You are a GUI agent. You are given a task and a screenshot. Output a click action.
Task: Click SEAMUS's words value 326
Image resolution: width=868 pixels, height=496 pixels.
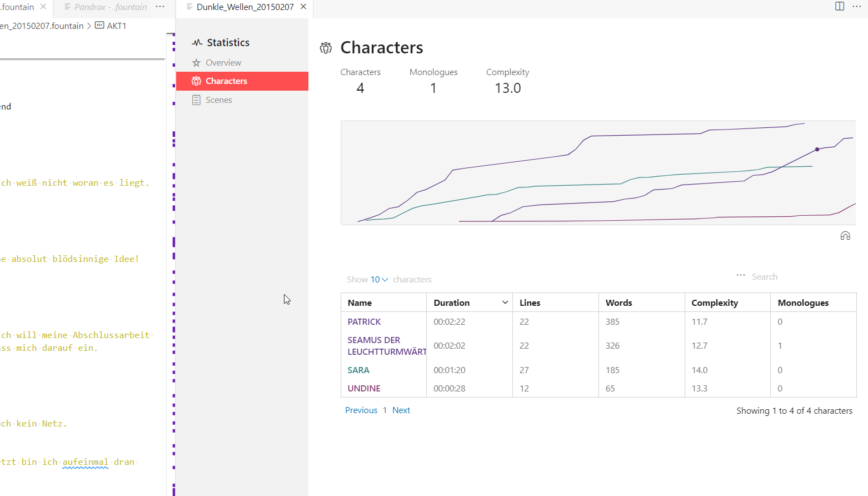click(x=612, y=346)
